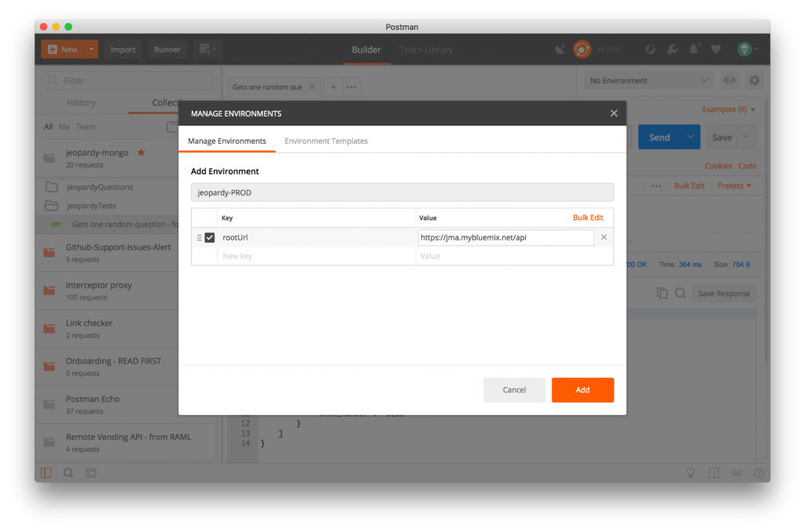Click the heart icon
The height and width of the screenshot is (532, 805).
click(x=715, y=50)
